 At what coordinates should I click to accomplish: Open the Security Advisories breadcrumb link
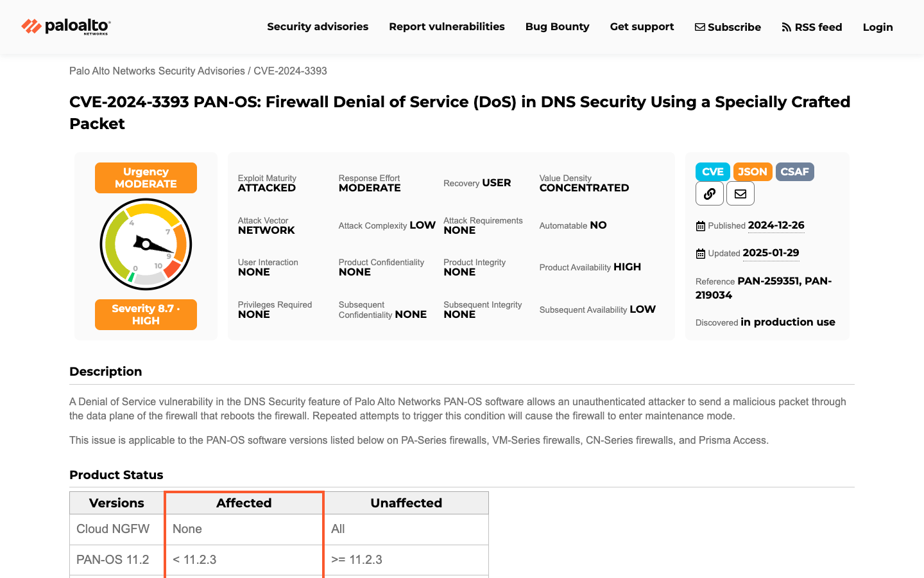click(x=157, y=71)
